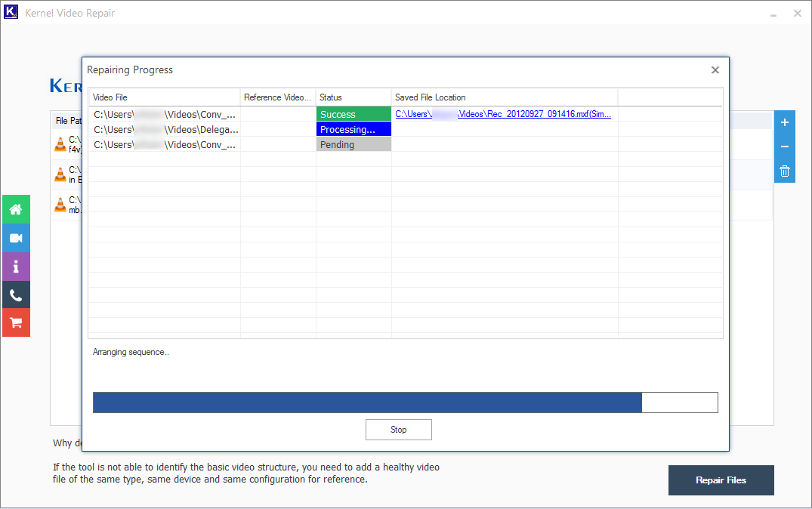This screenshot has height=509, width=812.
Task: Click the third VLC cone file icon
Action: (60, 205)
